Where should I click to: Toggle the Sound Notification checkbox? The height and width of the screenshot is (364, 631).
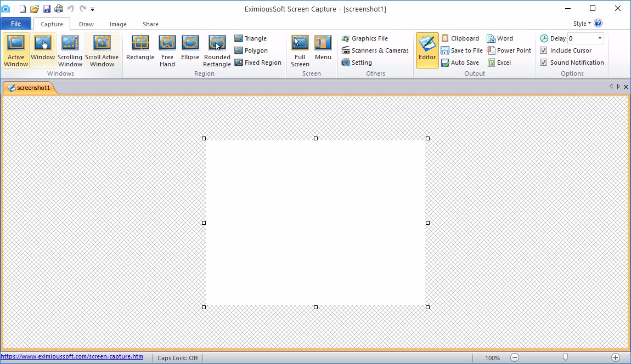[x=544, y=62]
